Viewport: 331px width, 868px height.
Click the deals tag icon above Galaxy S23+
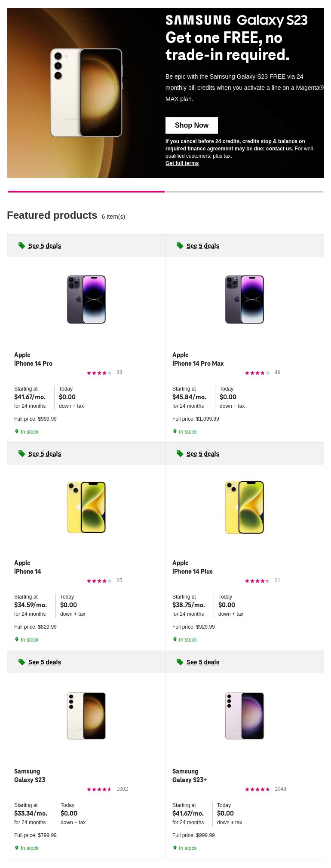[180, 662]
